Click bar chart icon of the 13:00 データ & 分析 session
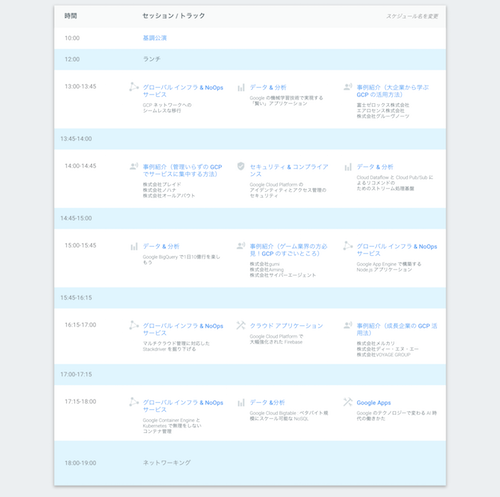This screenshot has width=500, height=497. [241, 88]
